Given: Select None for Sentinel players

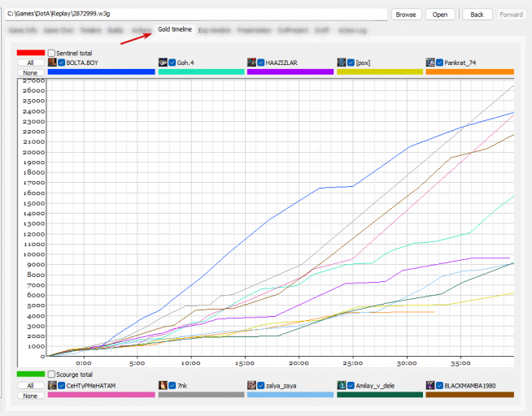Looking at the screenshot, I should click(31, 73).
